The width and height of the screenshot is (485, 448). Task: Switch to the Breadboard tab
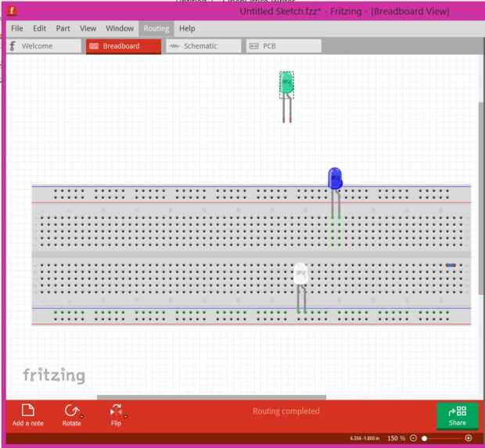tap(124, 46)
